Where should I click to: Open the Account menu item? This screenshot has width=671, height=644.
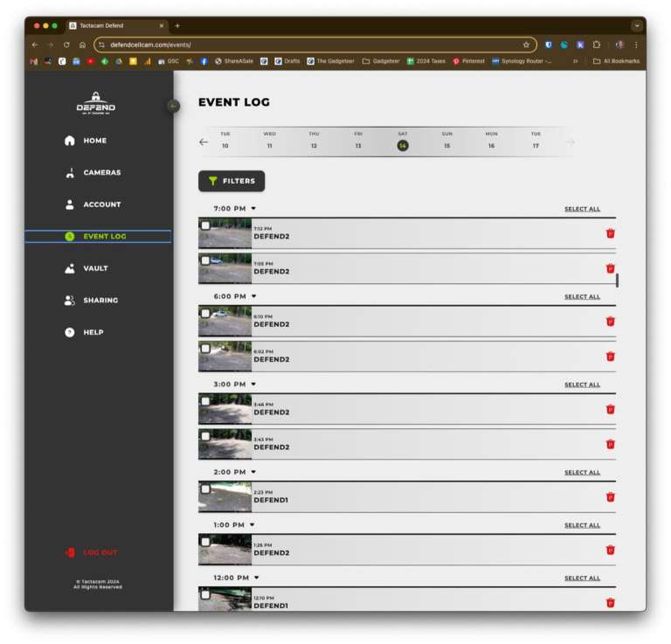click(x=101, y=204)
